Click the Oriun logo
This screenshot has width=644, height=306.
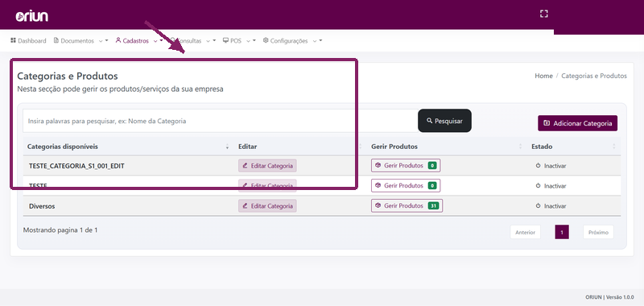[x=32, y=16]
